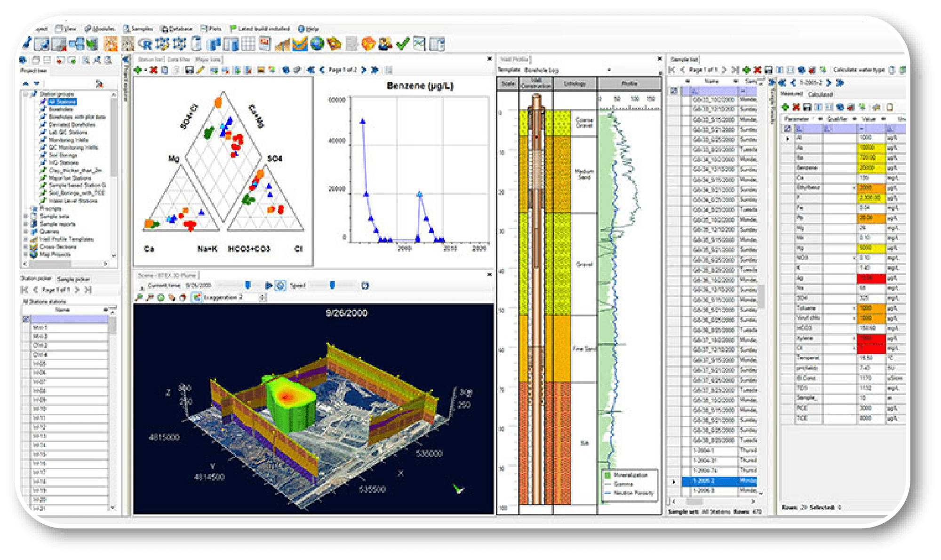Click Calculate water type button
The height and width of the screenshot is (560, 941).
(859, 70)
